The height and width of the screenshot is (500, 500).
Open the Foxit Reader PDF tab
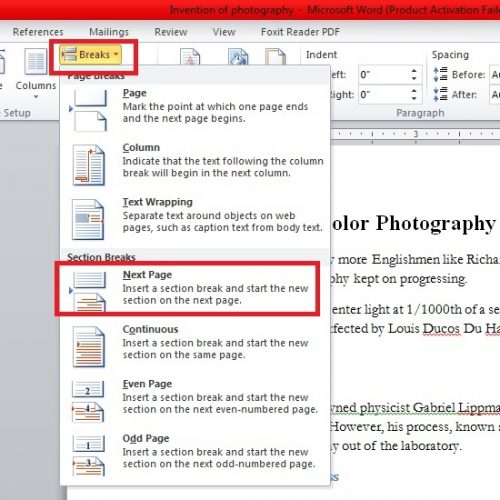[x=300, y=32]
